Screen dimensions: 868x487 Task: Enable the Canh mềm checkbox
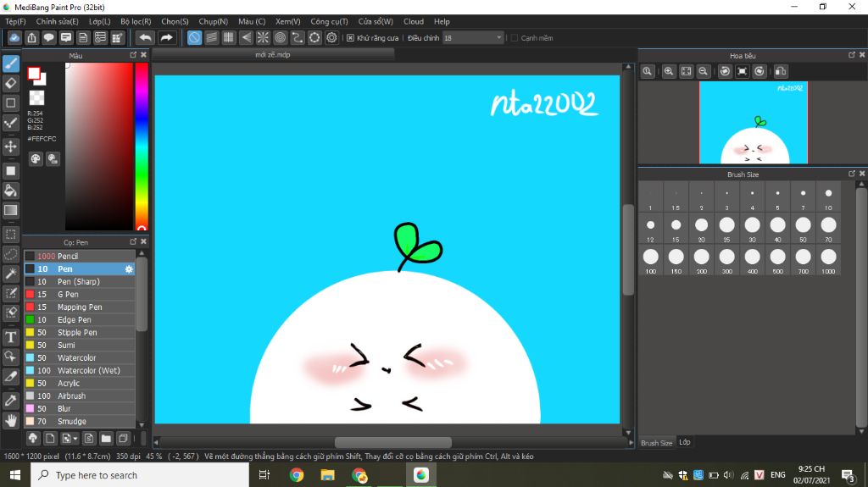point(515,37)
